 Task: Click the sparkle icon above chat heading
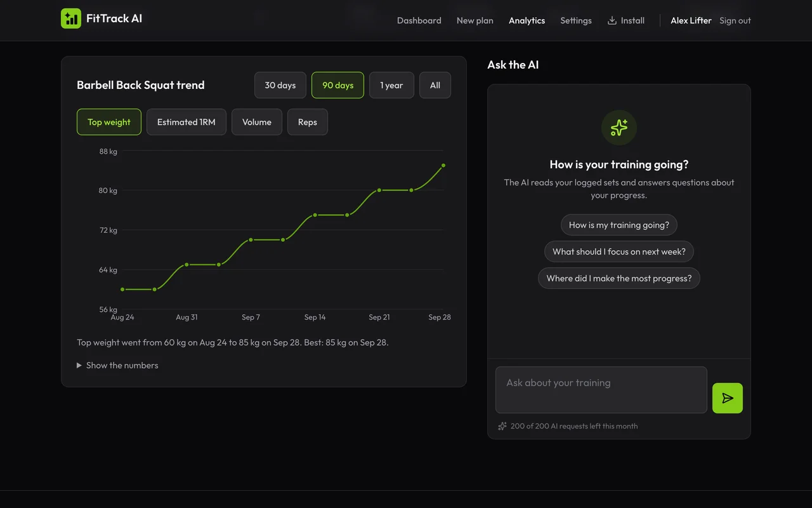tap(619, 128)
